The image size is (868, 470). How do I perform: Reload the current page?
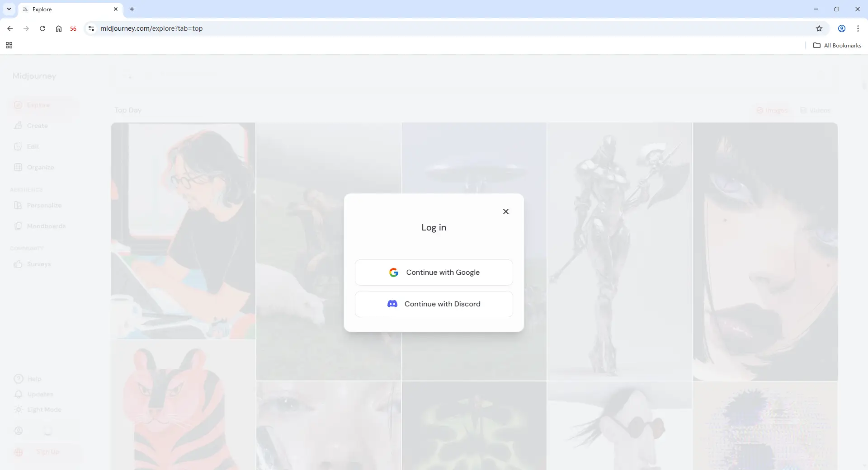[x=42, y=28]
